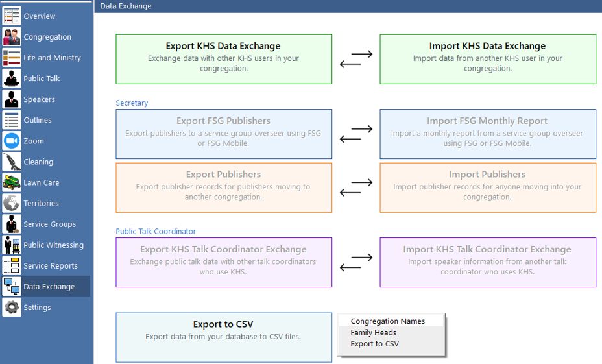Open Lawn Care label

click(x=41, y=182)
